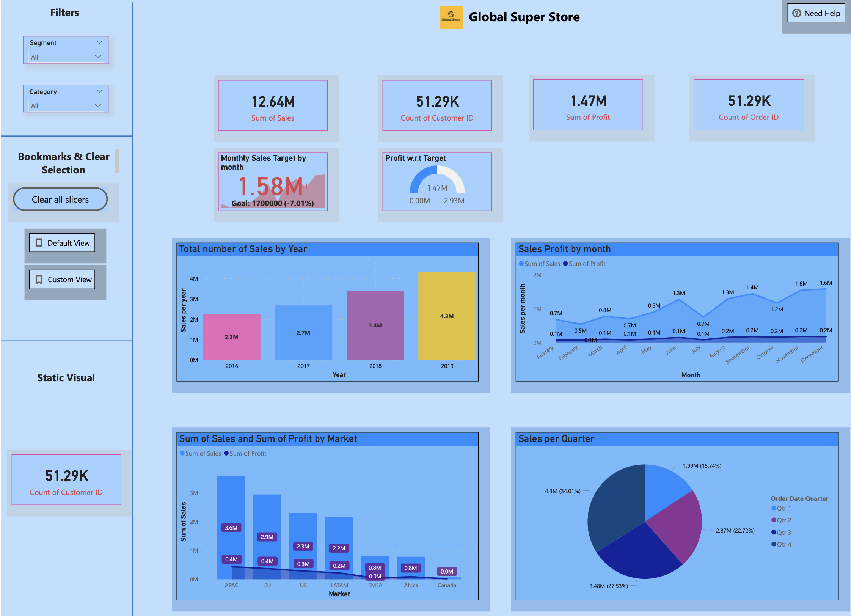Screen dimensions: 851x616
Task: Click the bookmark icon next to Custom View
Action: click(39, 279)
